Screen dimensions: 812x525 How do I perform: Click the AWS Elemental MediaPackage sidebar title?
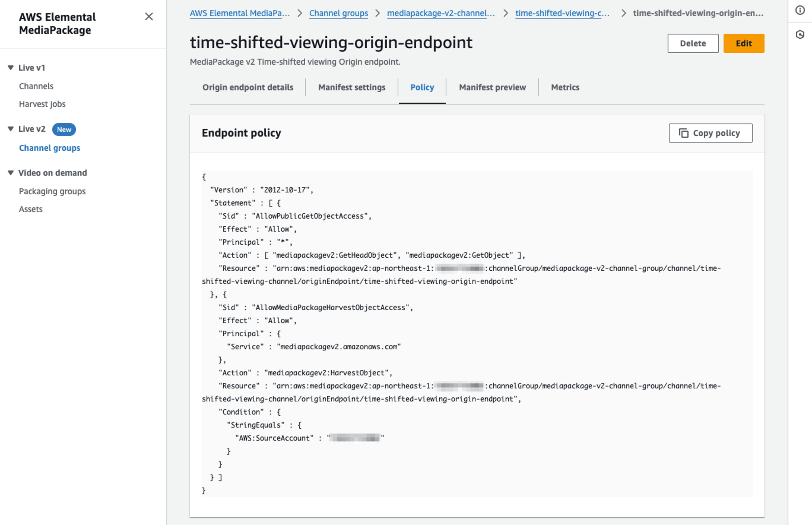click(57, 24)
